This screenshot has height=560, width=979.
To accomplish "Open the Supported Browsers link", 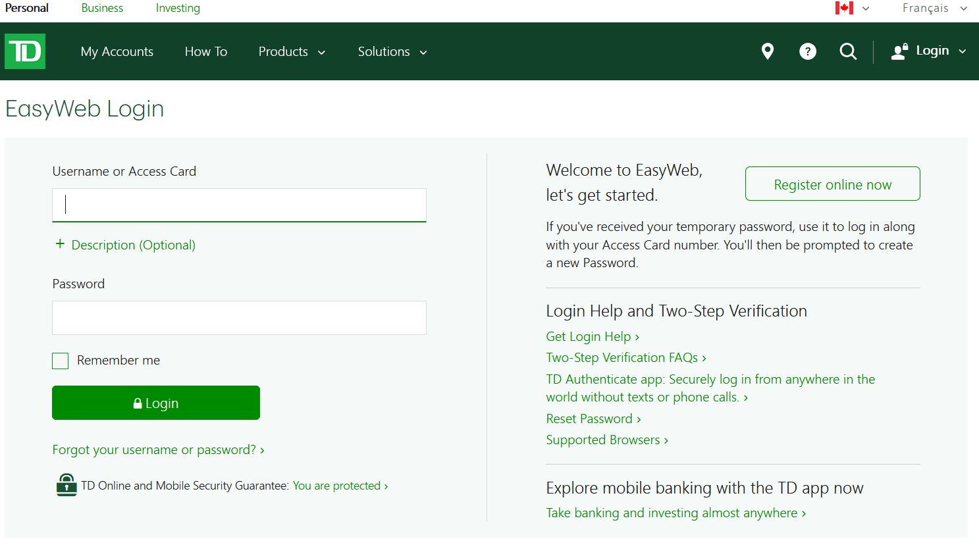I will pyautogui.click(x=607, y=440).
